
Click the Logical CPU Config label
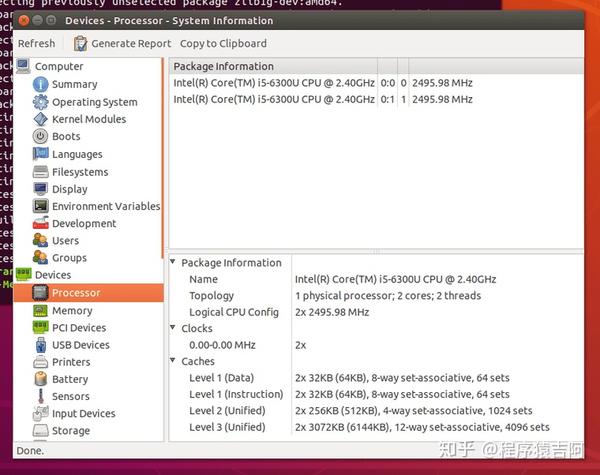234,312
